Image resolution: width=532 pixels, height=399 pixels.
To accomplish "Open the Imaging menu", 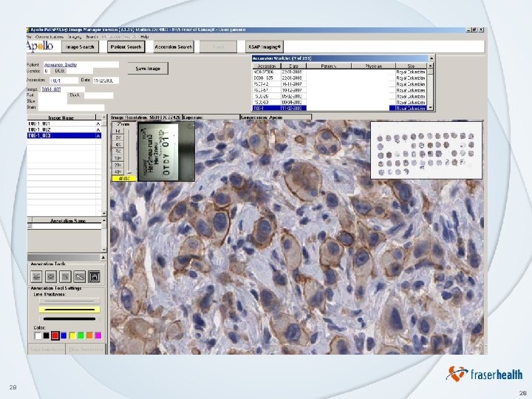I will (x=75, y=37).
